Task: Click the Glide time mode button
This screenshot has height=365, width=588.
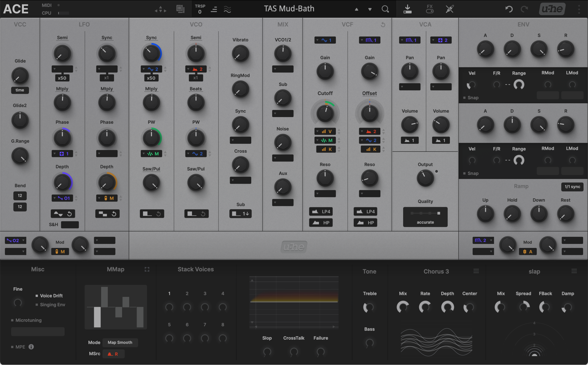Action: pos(20,90)
